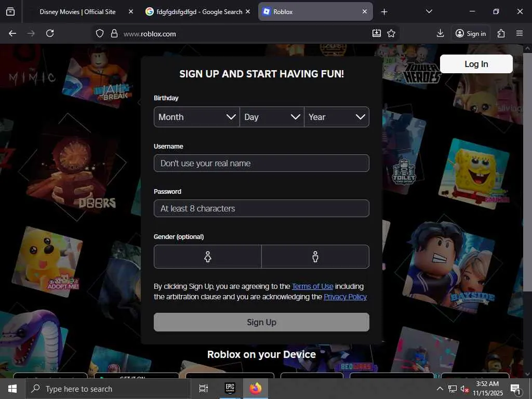532x399 pixels.
Task: Bookmark this page with star icon
Action: [x=391, y=33]
